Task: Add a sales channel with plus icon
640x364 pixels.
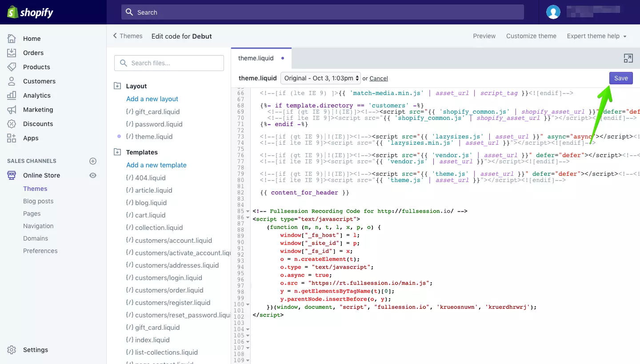Action: [x=93, y=161]
